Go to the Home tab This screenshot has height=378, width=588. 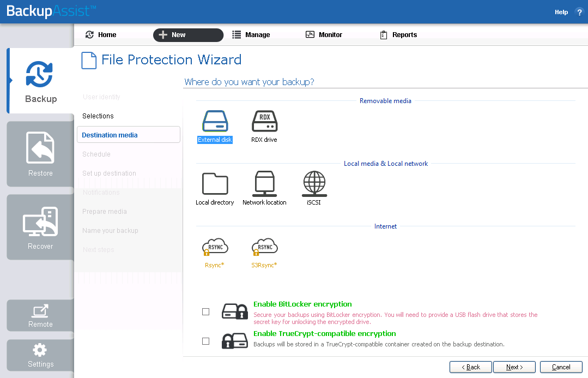(101, 34)
